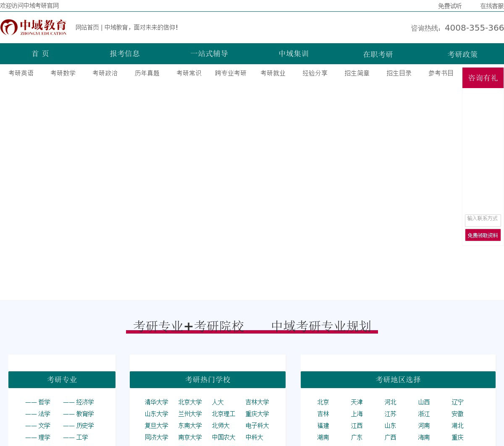Viewport: 504px width, 446px height.
Task: Click the 免费试听 link at top
Action: 450,6
